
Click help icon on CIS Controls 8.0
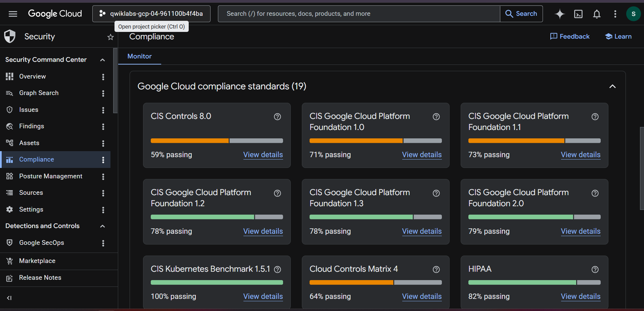277,117
